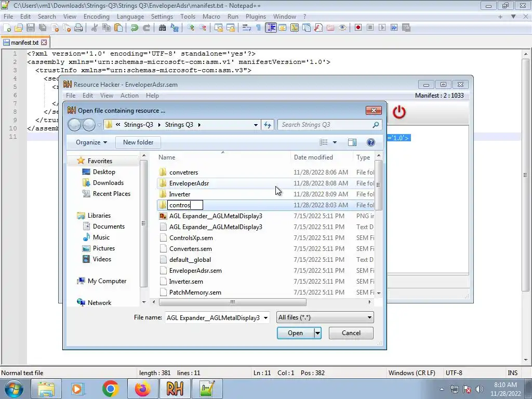Click the arrow beside the Open button

click(x=317, y=333)
